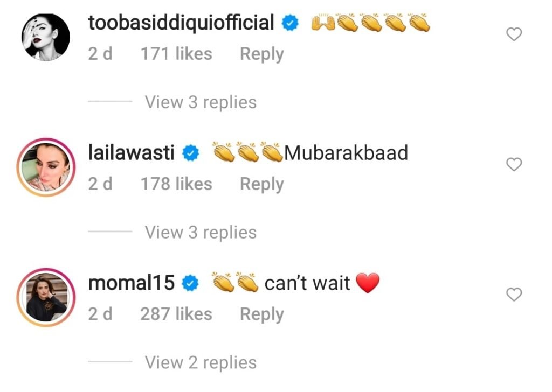Click blue verified checkmark next to momal15
Image resolution: width=552 pixels, height=392 pixels.
pos(190,283)
